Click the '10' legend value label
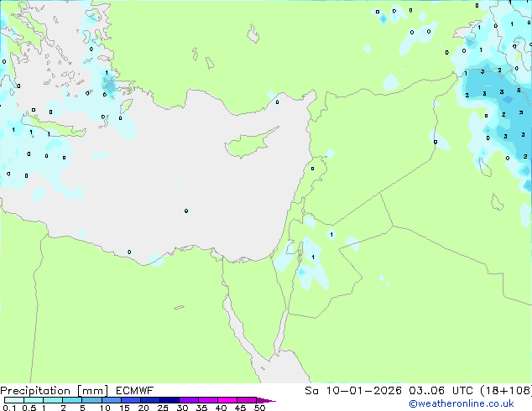 (105, 408)
